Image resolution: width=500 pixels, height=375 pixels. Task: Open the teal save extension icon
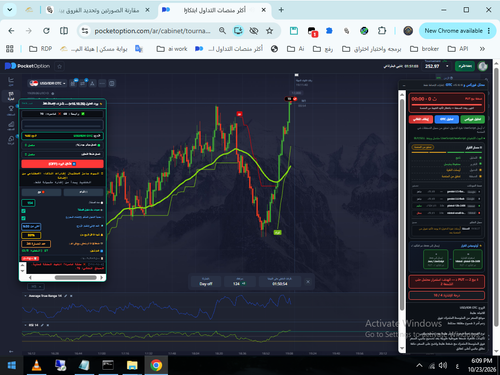(294, 31)
